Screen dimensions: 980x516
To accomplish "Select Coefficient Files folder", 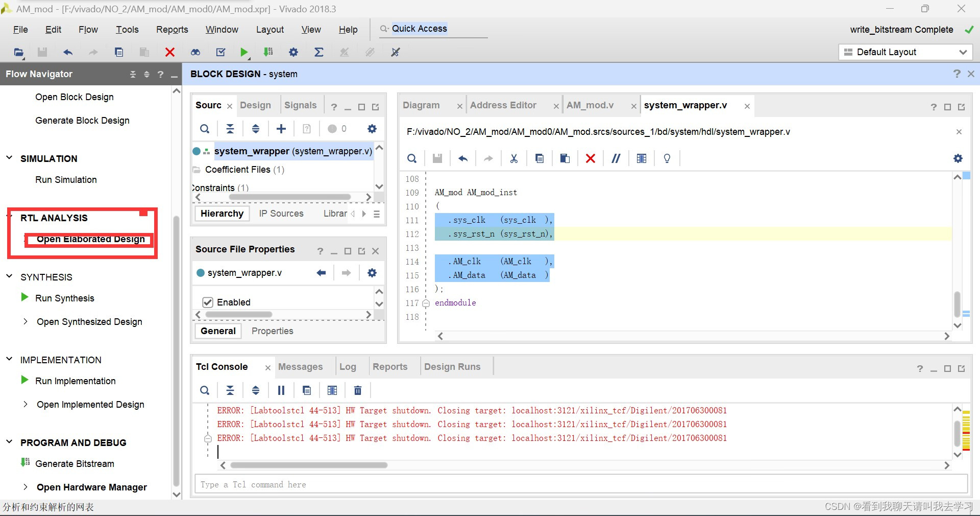I will 244,170.
